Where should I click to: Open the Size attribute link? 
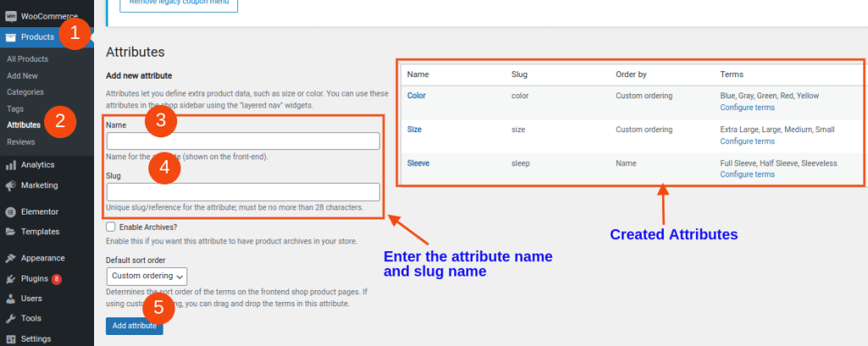(414, 130)
